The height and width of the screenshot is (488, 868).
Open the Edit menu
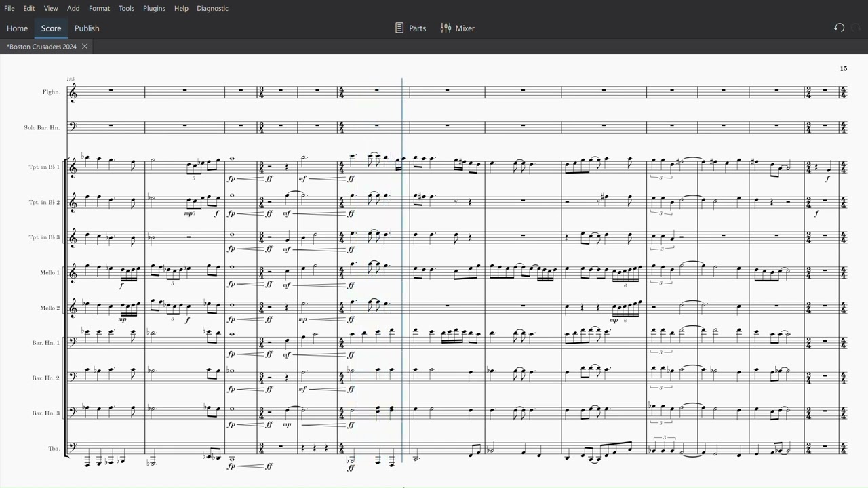pos(29,8)
